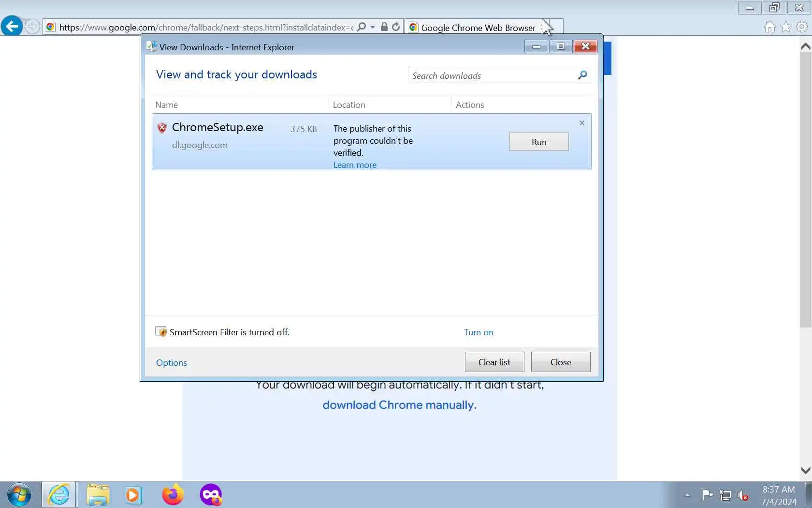Close the View Downloads dialog via Close button
This screenshot has height=508, width=812.
[561, 362]
